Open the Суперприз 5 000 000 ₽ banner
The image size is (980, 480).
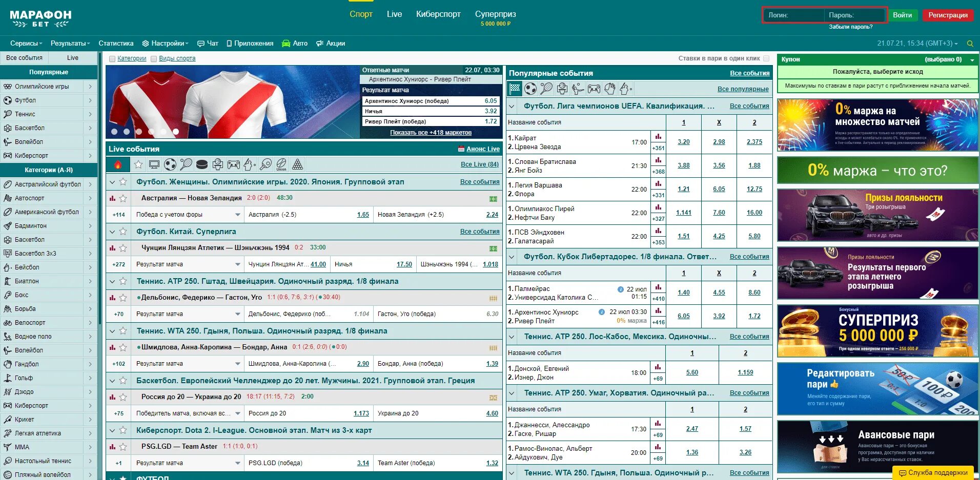[x=877, y=331]
